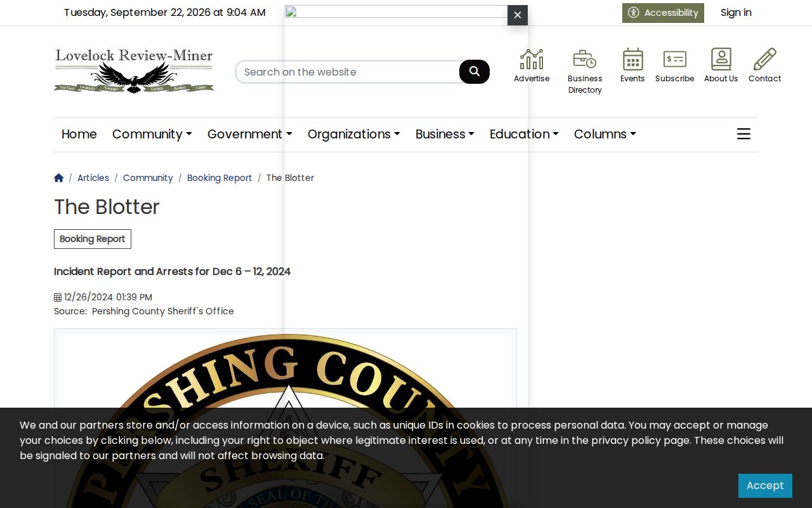Open the Events calendar icon
Image resolution: width=812 pixels, height=508 pixels.
(x=632, y=59)
